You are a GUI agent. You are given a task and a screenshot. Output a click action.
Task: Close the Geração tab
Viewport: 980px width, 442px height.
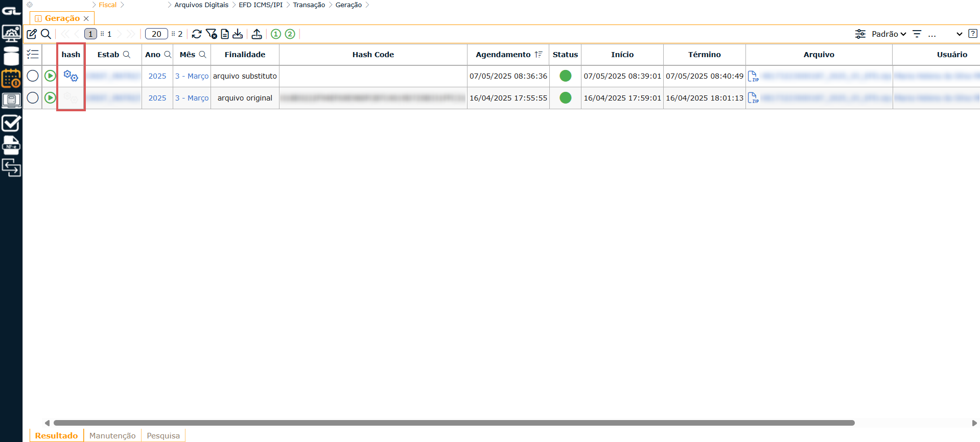(86, 18)
